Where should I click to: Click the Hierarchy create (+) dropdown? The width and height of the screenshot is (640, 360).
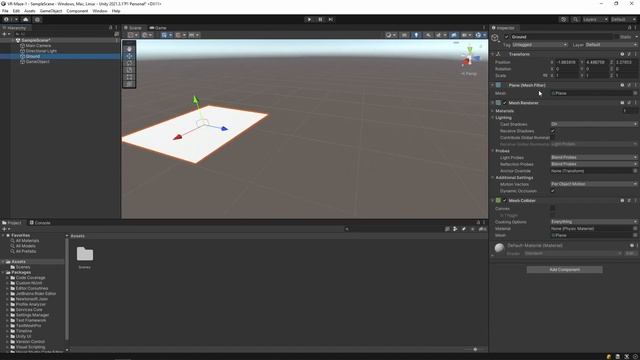tap(6, 34)
